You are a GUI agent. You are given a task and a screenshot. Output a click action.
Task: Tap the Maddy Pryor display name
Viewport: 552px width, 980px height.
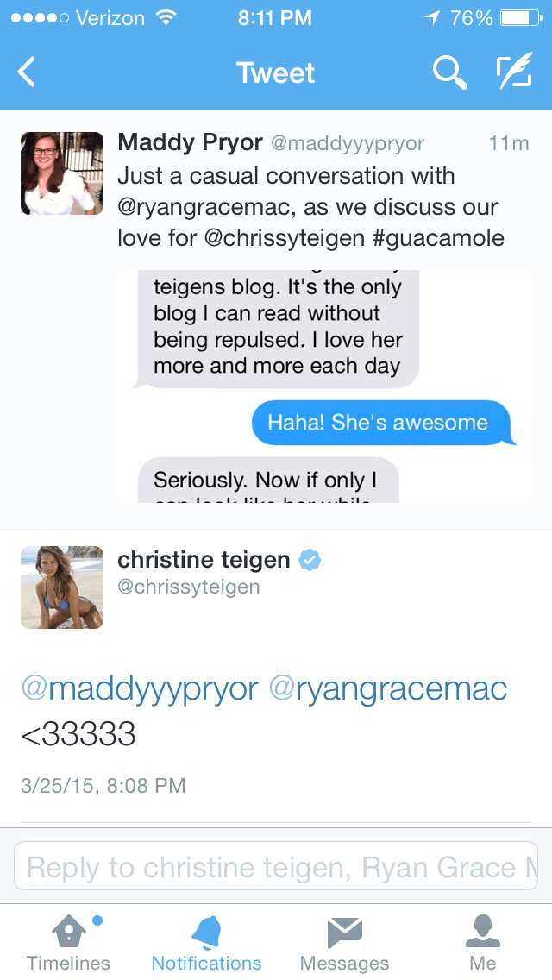coord(190,142)
